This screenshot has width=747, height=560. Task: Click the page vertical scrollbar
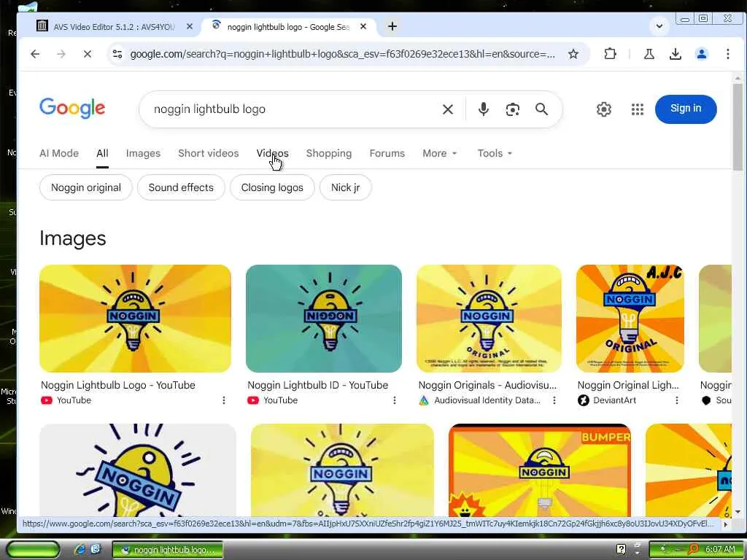(x=738, y=127)
